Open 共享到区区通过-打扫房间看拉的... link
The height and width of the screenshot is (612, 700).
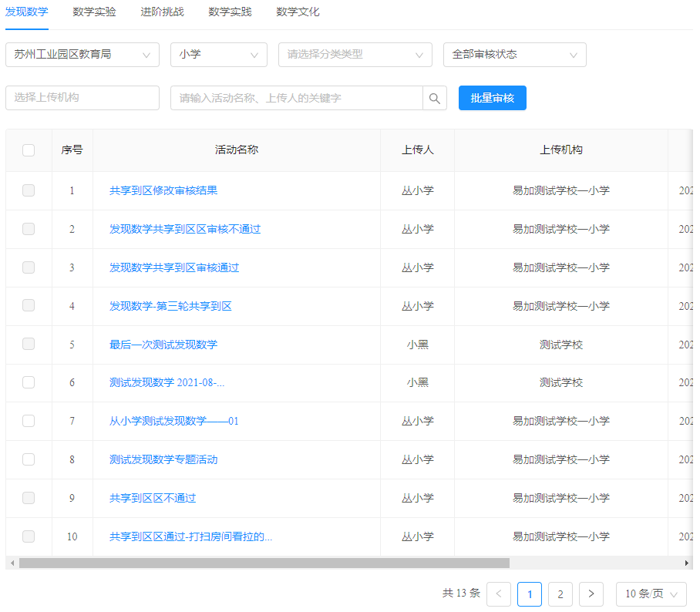point(190,536)
